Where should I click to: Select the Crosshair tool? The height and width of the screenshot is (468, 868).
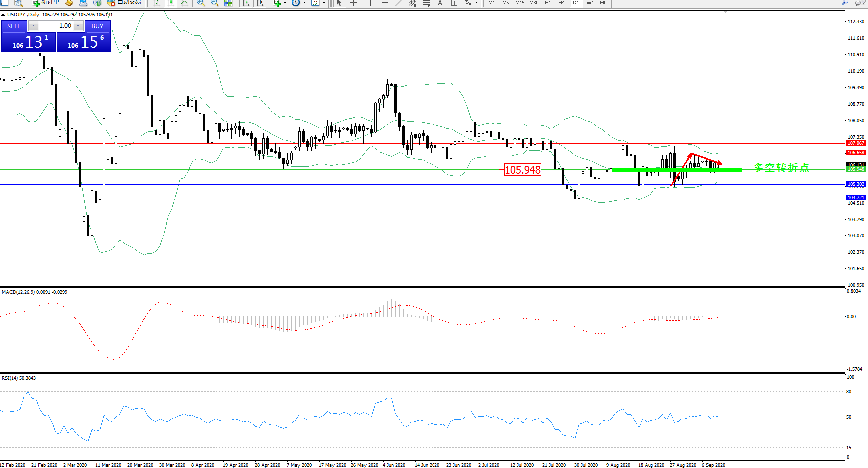pos(353,3)
